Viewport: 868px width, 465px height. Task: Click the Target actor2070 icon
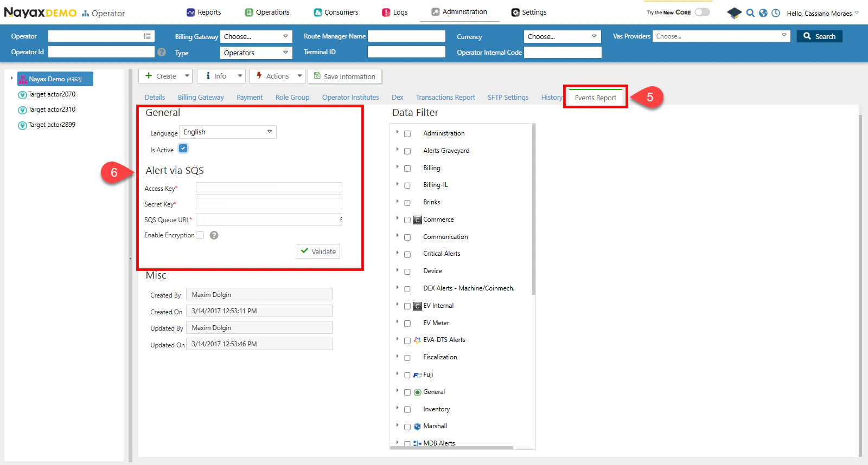click(22, 95)
